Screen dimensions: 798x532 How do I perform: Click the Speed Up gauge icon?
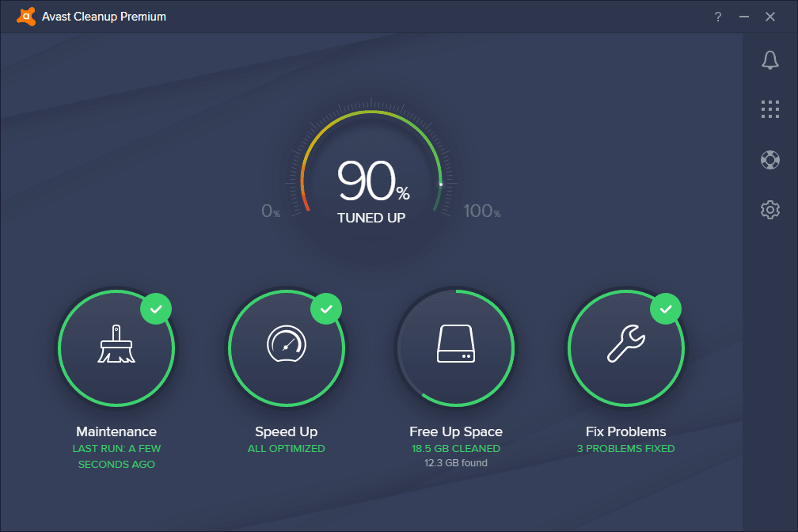coord(286,345)
